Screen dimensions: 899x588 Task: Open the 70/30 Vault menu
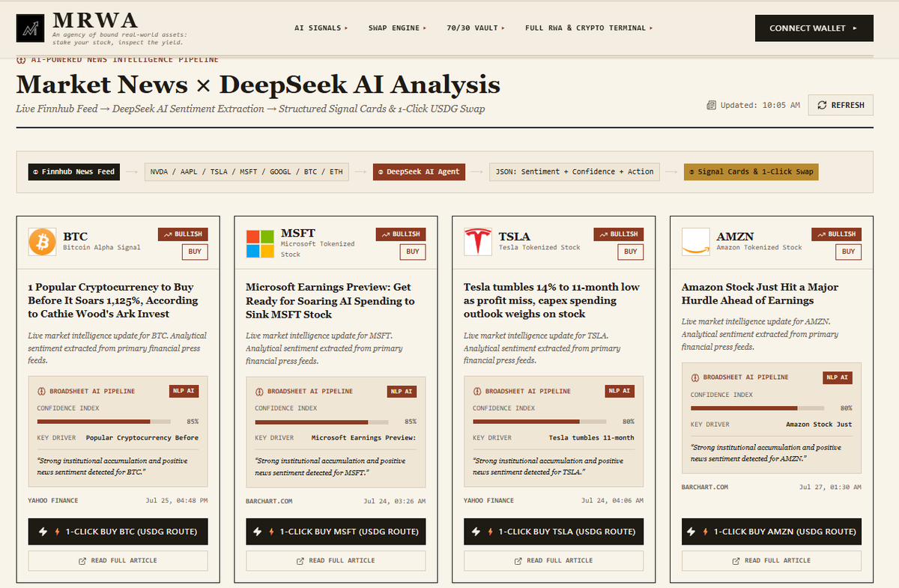[x=476, y=28]
